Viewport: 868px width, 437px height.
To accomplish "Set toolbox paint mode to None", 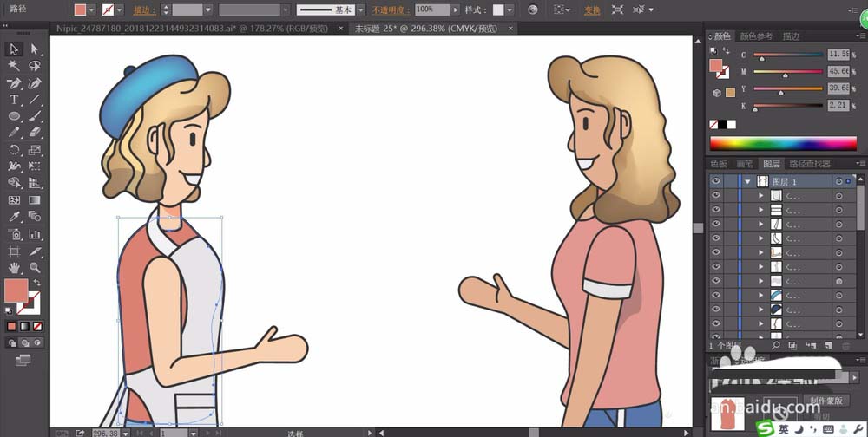I will [37, 326].
